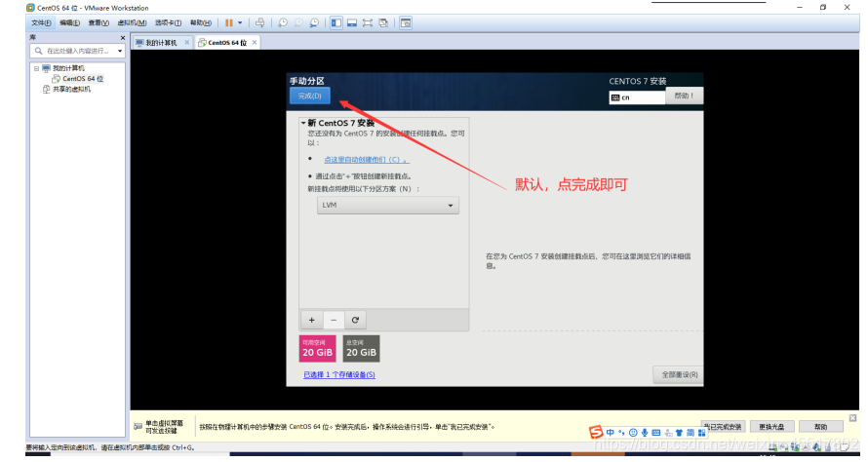Click the reload storage configuration icon
Image resolution: width=868 pixels, height=462 pixels.
pyautogui.click(x=355, y=320)
